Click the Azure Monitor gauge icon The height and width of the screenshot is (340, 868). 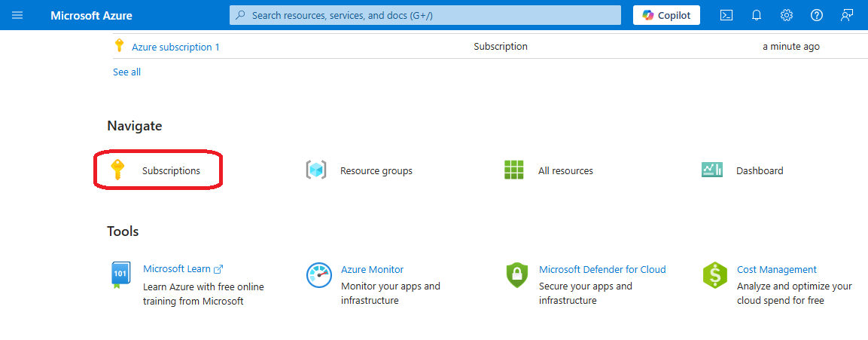pyautogui.click(x=319, y=276)
